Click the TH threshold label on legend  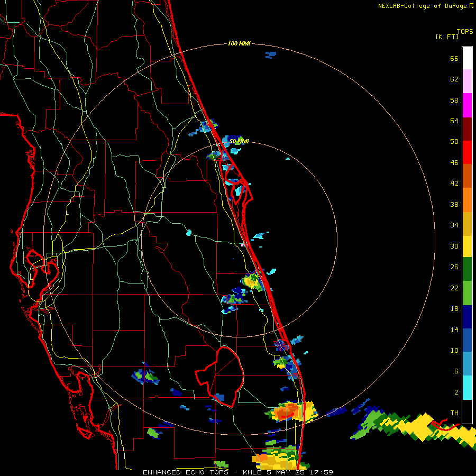coord(454,413)
